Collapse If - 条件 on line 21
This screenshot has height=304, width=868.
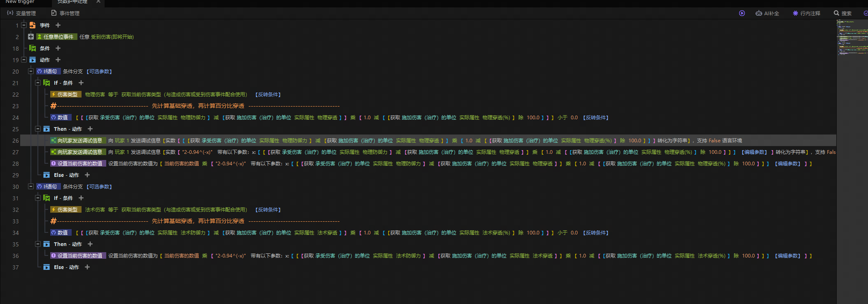coord(38,83)
